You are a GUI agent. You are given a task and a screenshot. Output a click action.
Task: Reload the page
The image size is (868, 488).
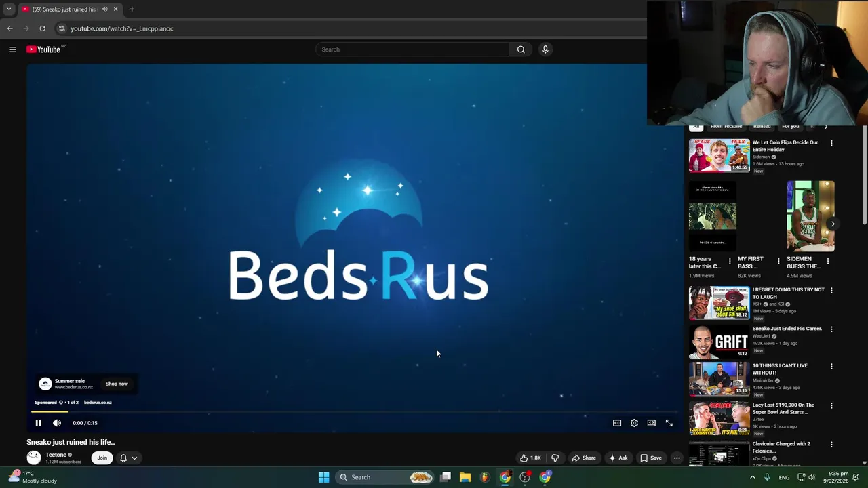42,28
